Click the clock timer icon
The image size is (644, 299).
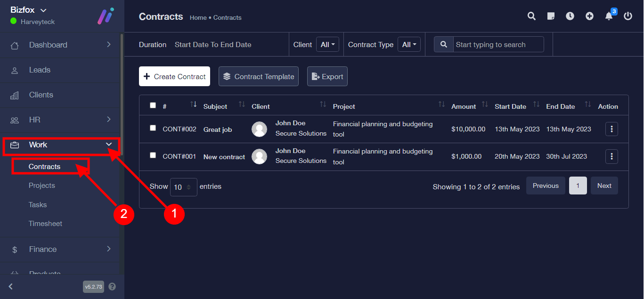(x=570, y=16)
